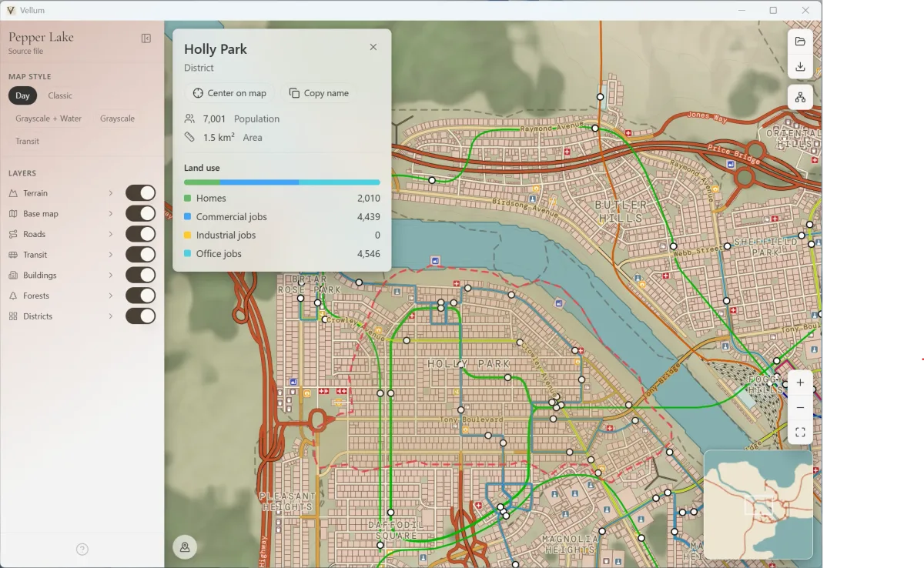Viewport: 924px width, 568px height.
Task: Select the Day map style
Action: (x=22, y=96)
